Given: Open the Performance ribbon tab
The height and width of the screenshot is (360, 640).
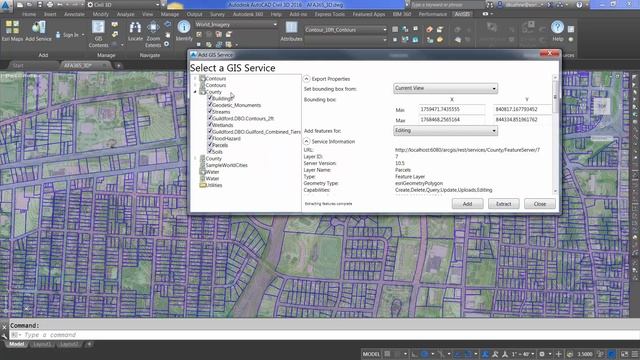Looking at the screenshot, I should [x=433, y=14].
